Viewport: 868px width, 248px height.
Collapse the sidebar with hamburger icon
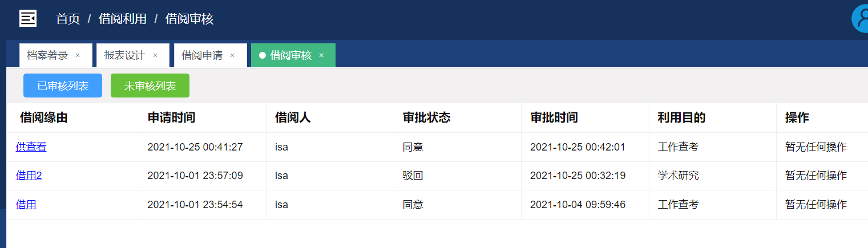pyautogui.click(x=28, y=18)
